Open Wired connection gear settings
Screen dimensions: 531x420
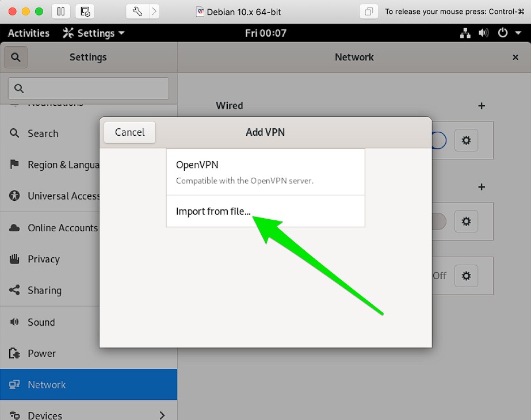(466, 140)
